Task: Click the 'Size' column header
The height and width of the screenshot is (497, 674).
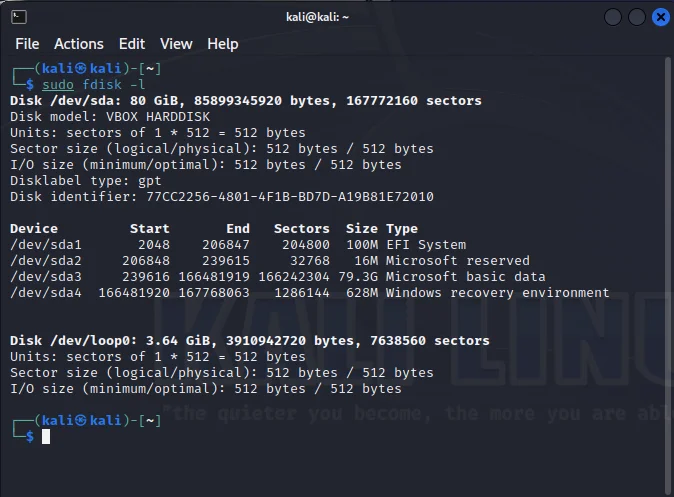Action: 362,228
